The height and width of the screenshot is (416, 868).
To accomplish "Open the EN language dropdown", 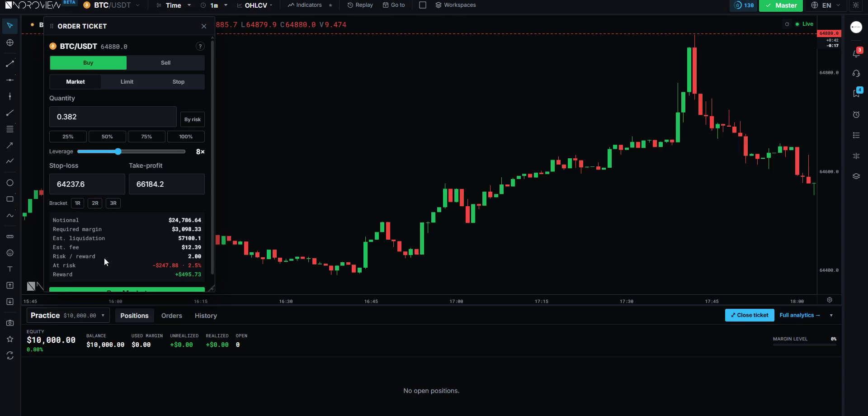I will point(826,5).
